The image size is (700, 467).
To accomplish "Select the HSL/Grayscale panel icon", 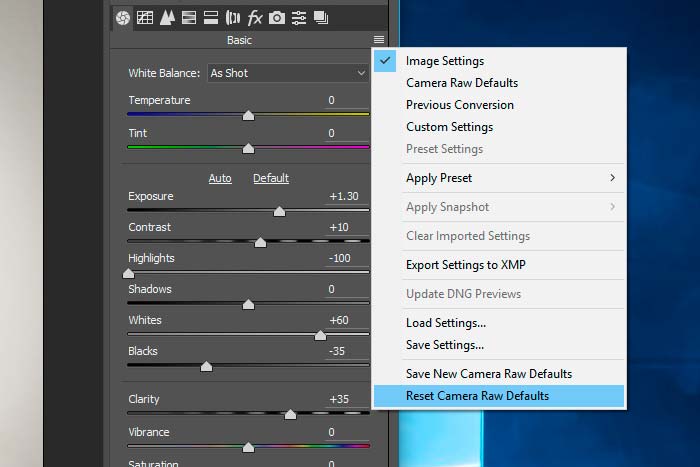I will [x=189, y=18].
